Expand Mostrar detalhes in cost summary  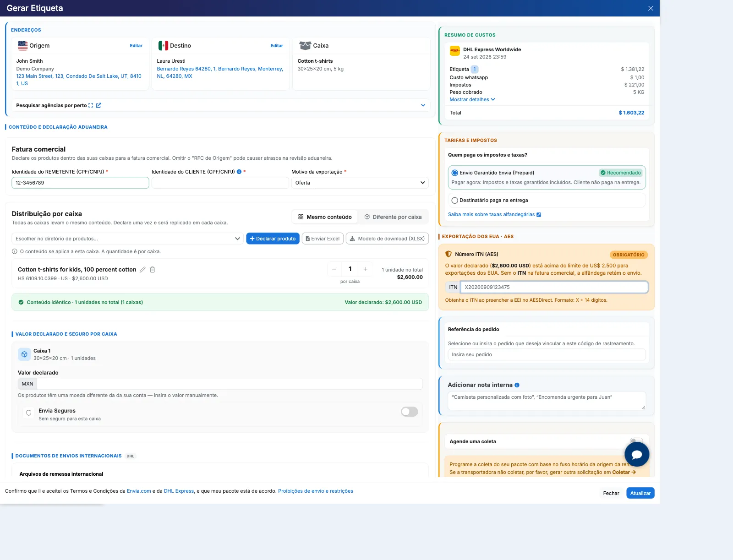[472, 99]
